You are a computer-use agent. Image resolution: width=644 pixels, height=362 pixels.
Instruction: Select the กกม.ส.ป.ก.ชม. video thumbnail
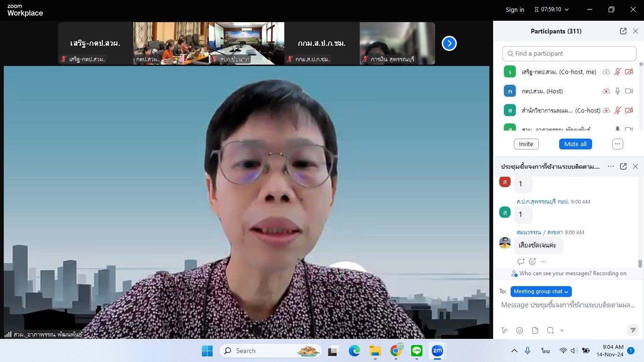point(322,43)
